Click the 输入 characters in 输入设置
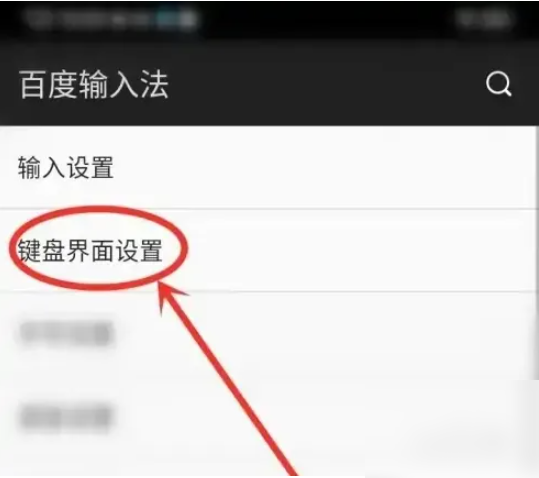Viewport: 539px width, 478px height. coord(41,167)
